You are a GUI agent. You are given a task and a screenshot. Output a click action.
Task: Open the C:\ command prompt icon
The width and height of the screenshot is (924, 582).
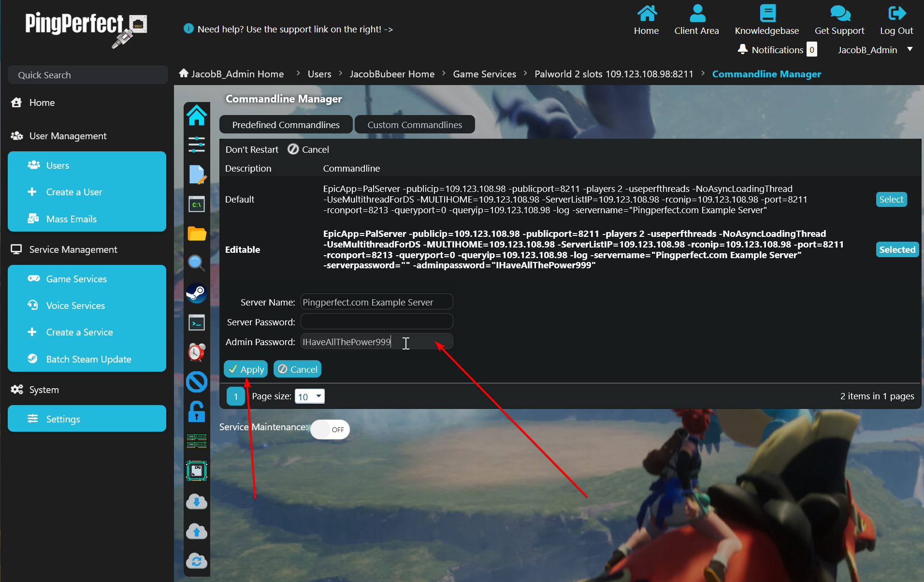pos(197,204)
